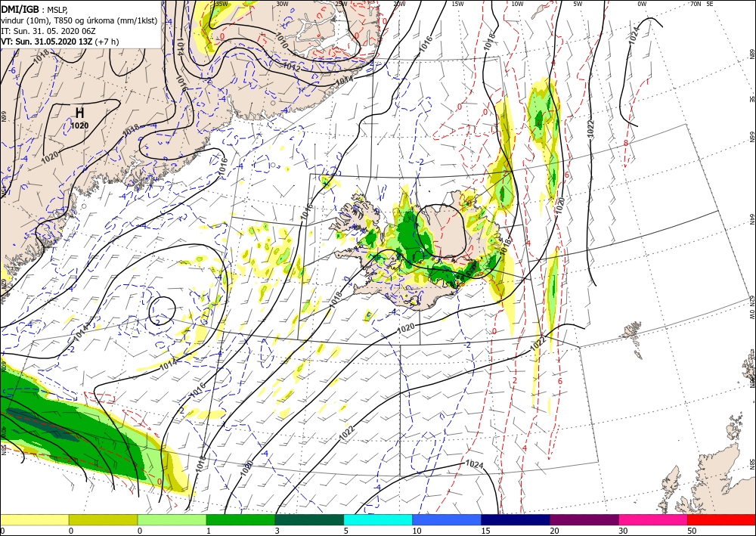Click the '15W' longitude label
This screenshot has height=536, width=756.
tap(457, 4)
